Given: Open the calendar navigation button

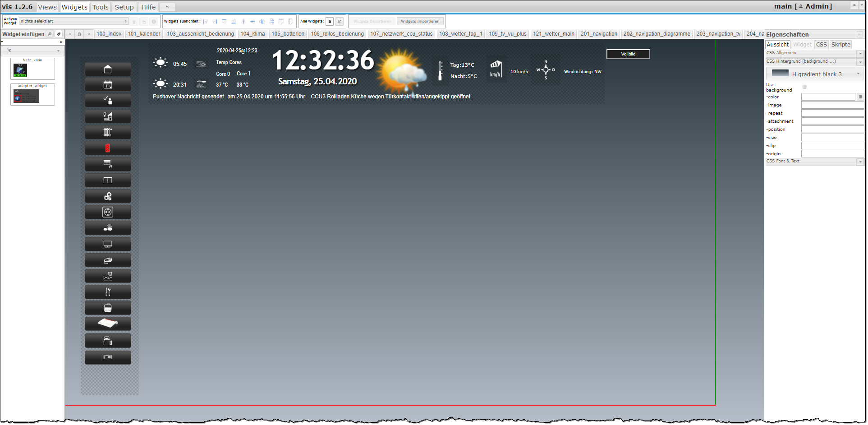Looking at the screenshot, I should click(108, 85).
